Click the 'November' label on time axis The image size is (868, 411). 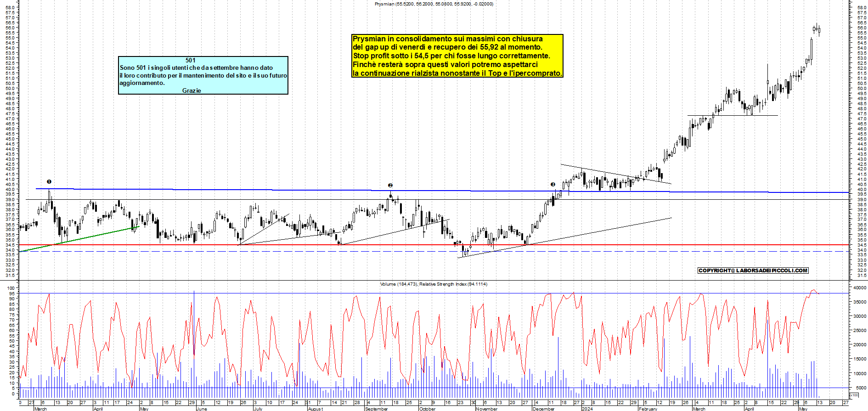click(x=486, y=409)
